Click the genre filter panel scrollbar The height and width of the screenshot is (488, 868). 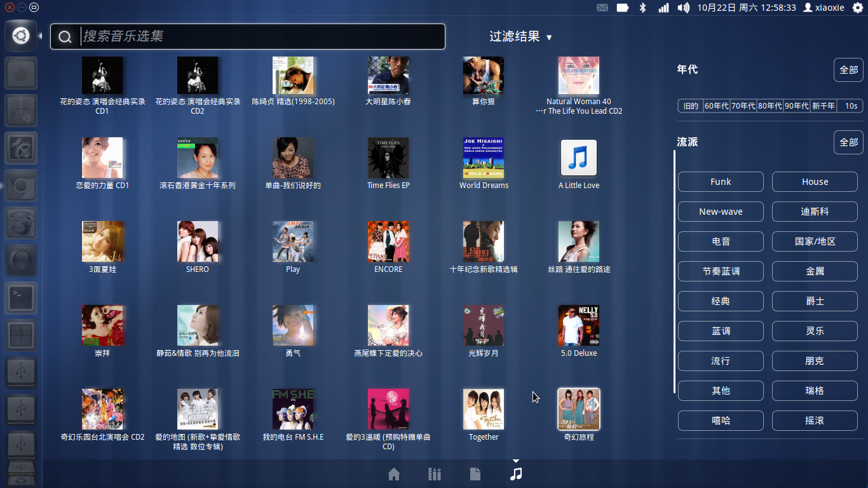pyautogui.click(x=674, y=272)
